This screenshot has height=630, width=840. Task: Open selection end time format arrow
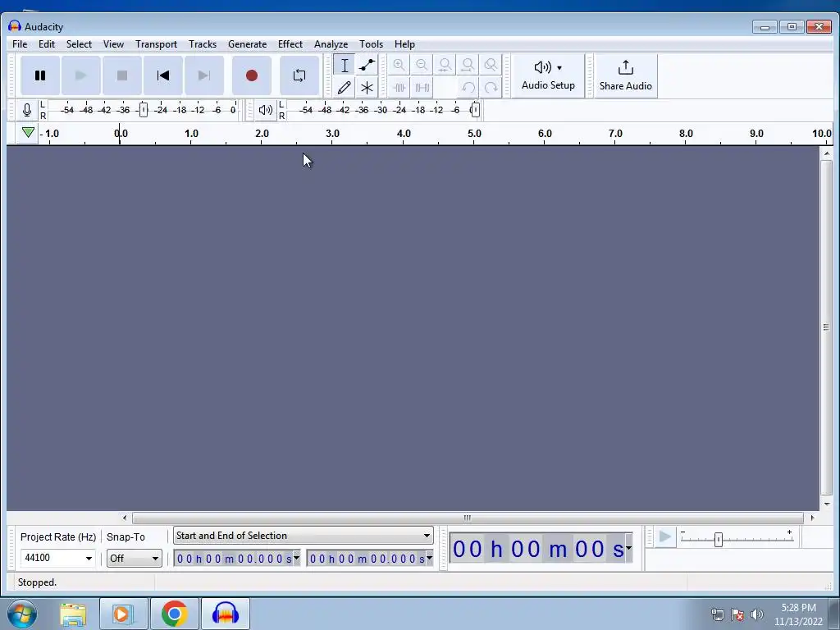pyautogui.click(x=429, y=558)
